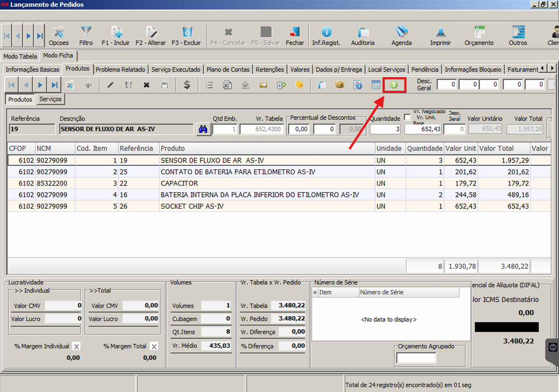
Task: Open the binoculars product search button
Action: coord(203,129)
